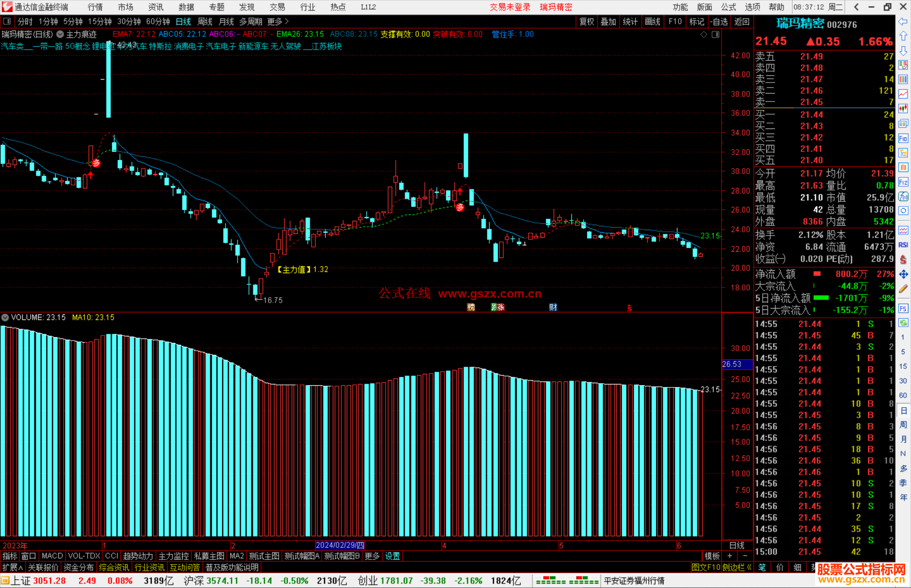
Task: Select the pencil drawing tool icon
Action: click(903, 289)
